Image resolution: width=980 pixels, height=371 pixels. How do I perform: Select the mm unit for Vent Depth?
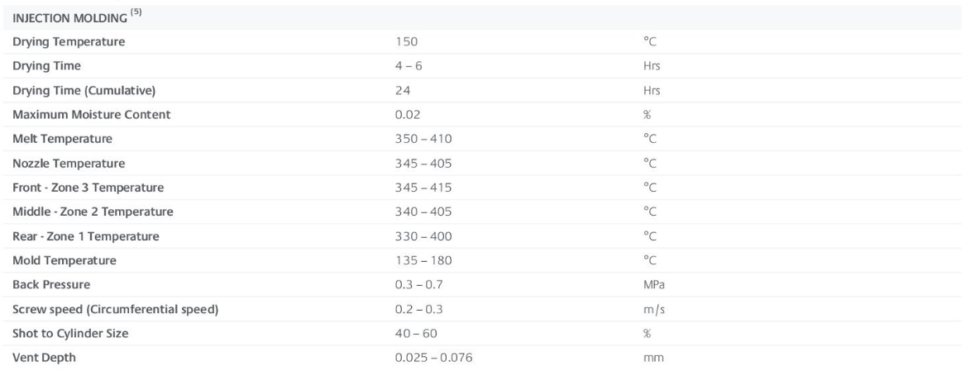[x=653, y=359]
